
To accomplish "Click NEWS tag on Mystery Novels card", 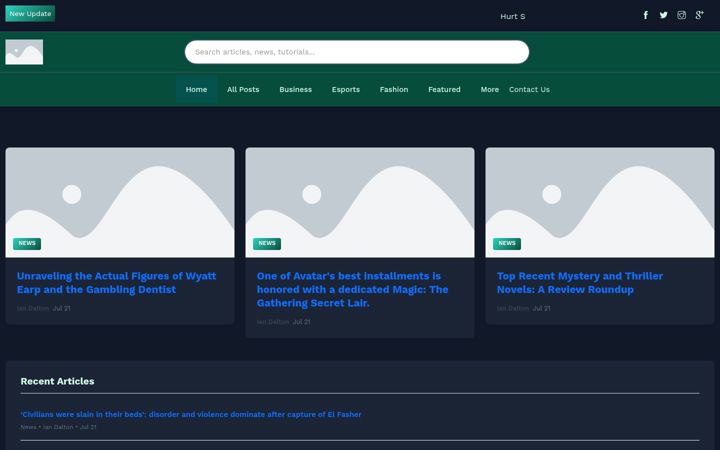I will point(507,243).
